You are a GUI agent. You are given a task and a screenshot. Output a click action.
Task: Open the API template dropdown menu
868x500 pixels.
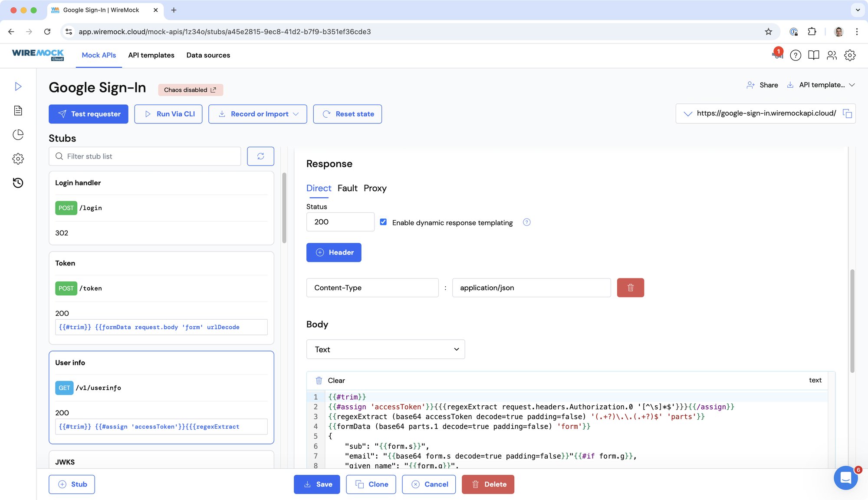(822, 85)
